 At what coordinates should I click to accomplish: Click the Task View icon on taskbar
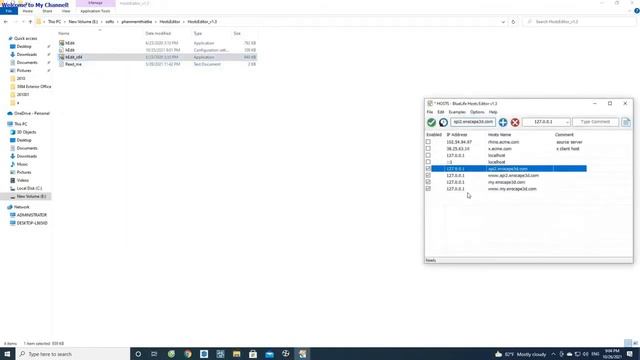(x=154, y=354)
